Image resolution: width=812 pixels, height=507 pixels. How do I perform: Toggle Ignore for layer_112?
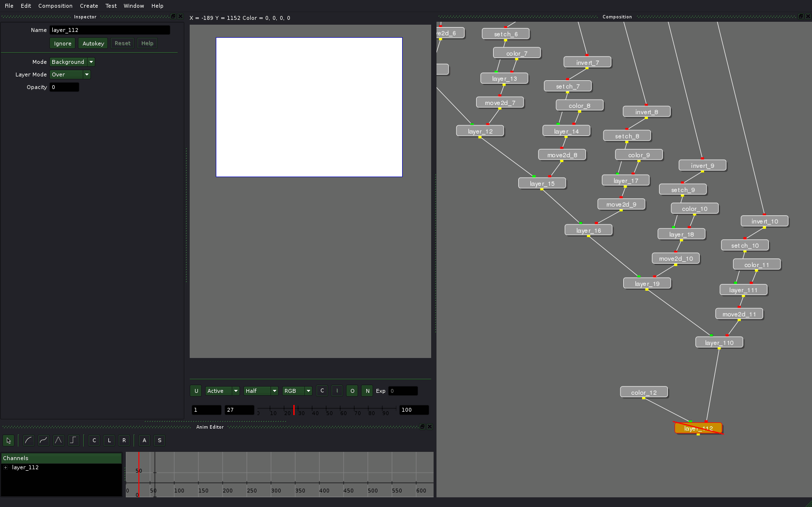point(62,44)
